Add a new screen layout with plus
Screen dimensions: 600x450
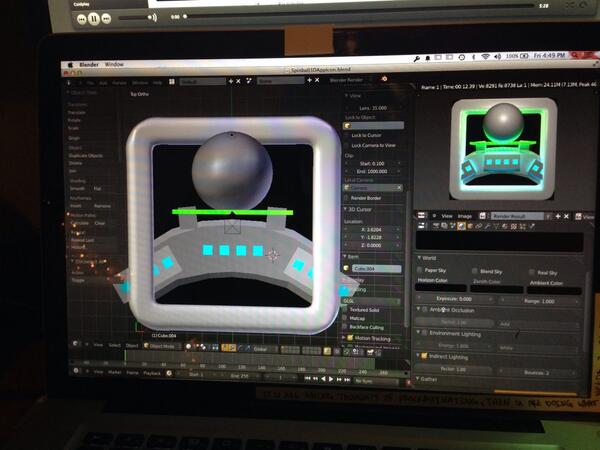coord(231,81)
